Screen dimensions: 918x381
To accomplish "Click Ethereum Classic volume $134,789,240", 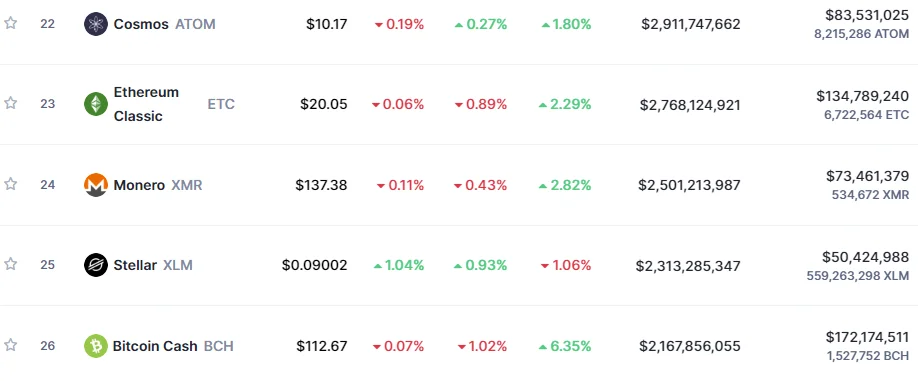I will coord(862,96).
